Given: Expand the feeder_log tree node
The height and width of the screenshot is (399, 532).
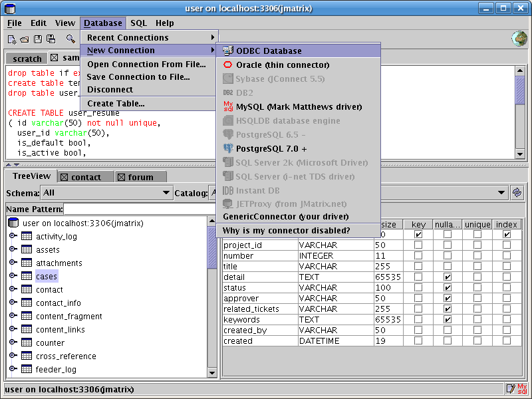Looking at the screenshot, I should [x=13, y=369].
